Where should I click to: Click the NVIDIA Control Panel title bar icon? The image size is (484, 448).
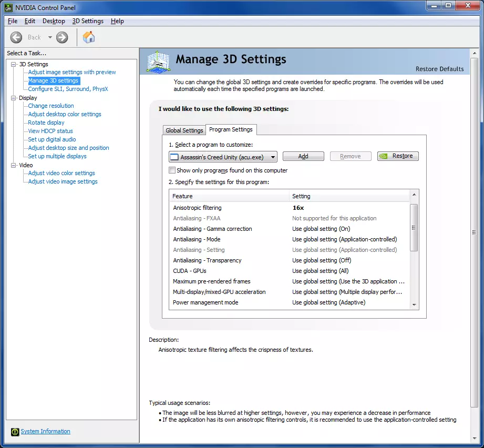tap(8, 7)
